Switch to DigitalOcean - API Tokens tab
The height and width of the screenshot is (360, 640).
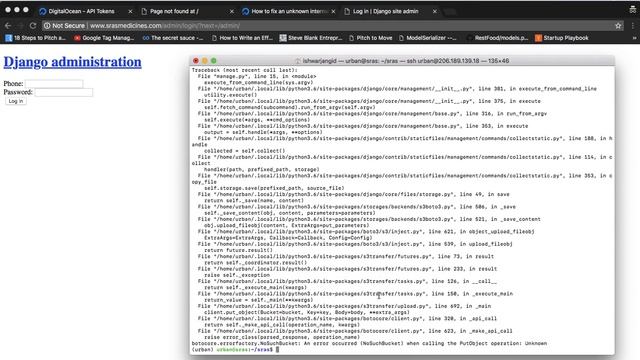click(82, 11)
